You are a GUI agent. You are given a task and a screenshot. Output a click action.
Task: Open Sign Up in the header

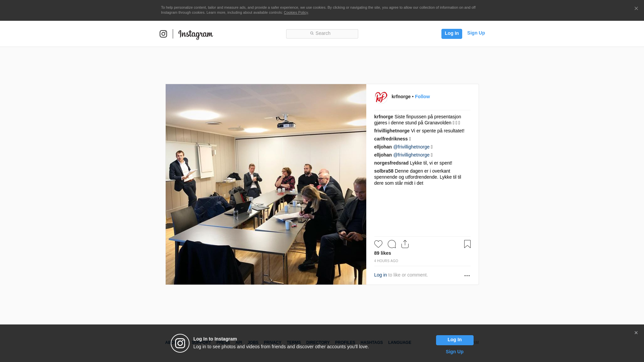(476, 33)
